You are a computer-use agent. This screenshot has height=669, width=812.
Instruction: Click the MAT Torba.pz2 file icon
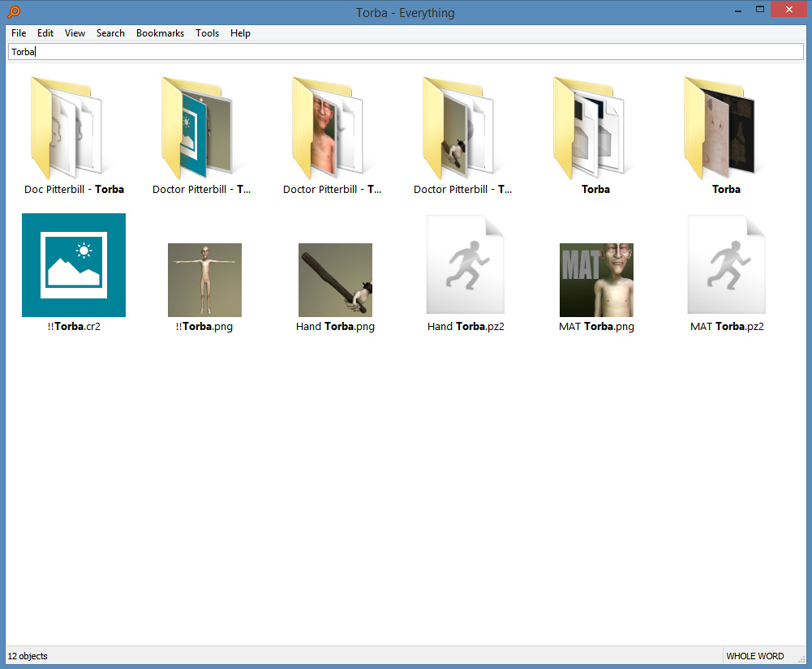coord(727,265)
